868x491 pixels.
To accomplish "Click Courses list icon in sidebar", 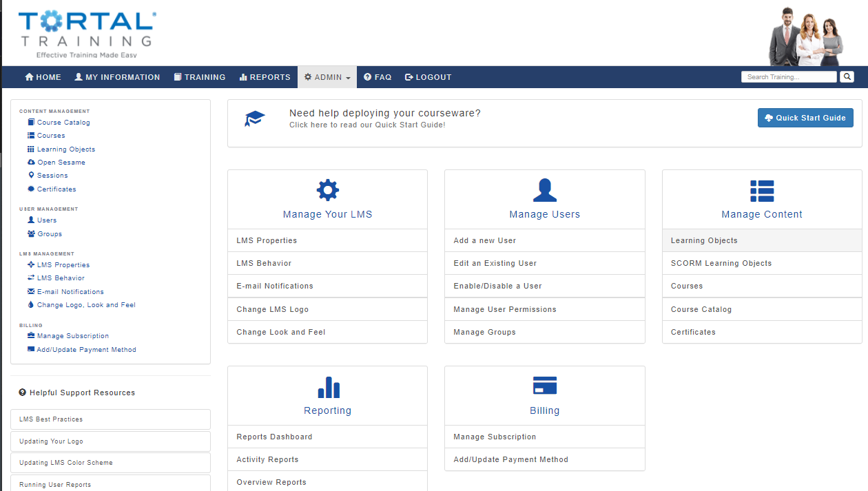I will (31, 136).
